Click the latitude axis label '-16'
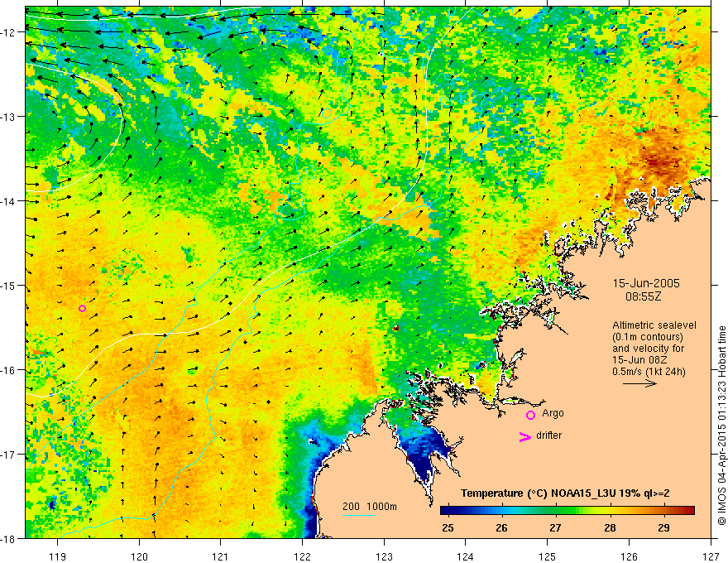The image size is (728, 563). (9, 370)
